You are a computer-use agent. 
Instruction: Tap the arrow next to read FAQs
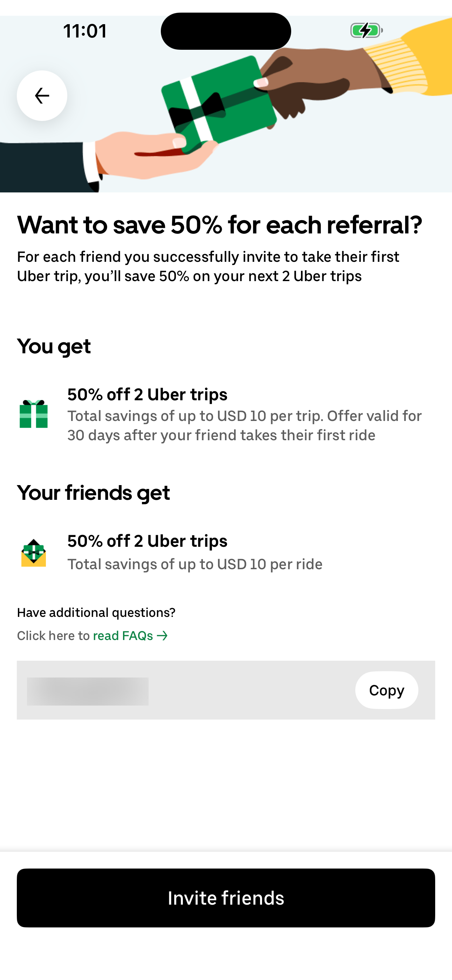pos(163,636)
